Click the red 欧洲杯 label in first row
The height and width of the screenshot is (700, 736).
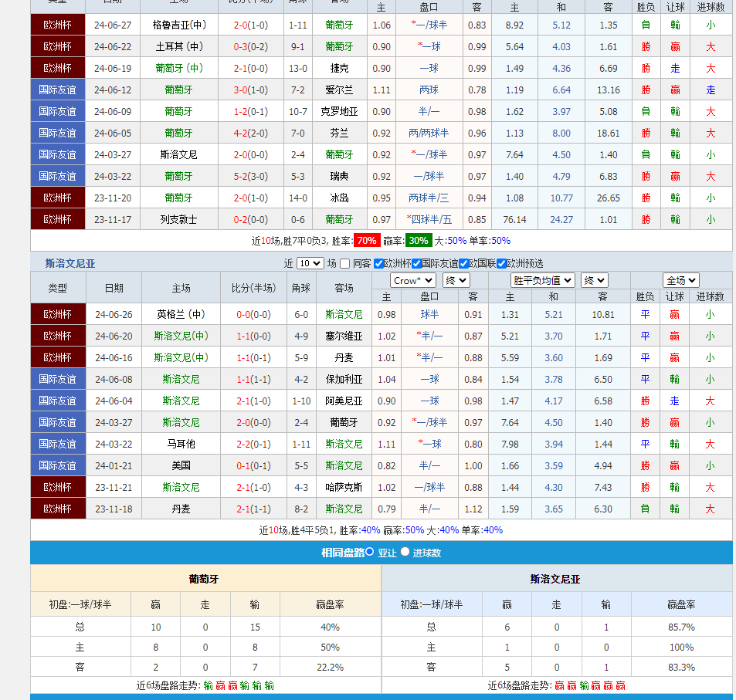pyautogui.click(x=57, y=25)
